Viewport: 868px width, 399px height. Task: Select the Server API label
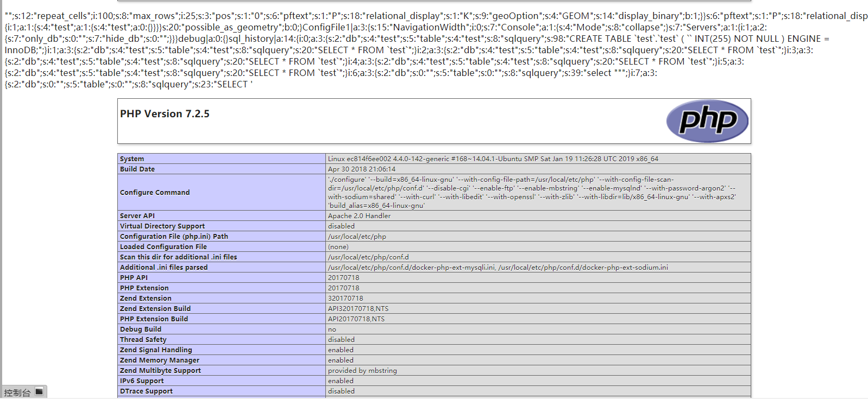click(x=137, y=216)
